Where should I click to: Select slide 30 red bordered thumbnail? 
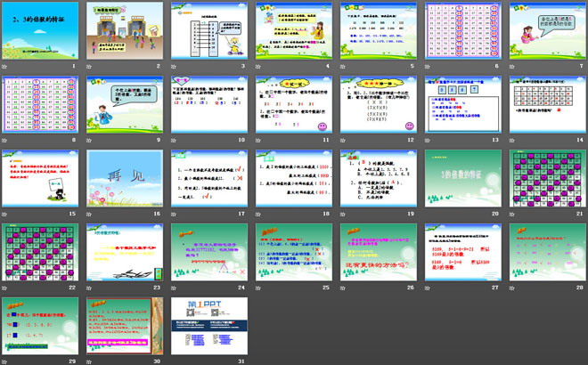(125, 326)
